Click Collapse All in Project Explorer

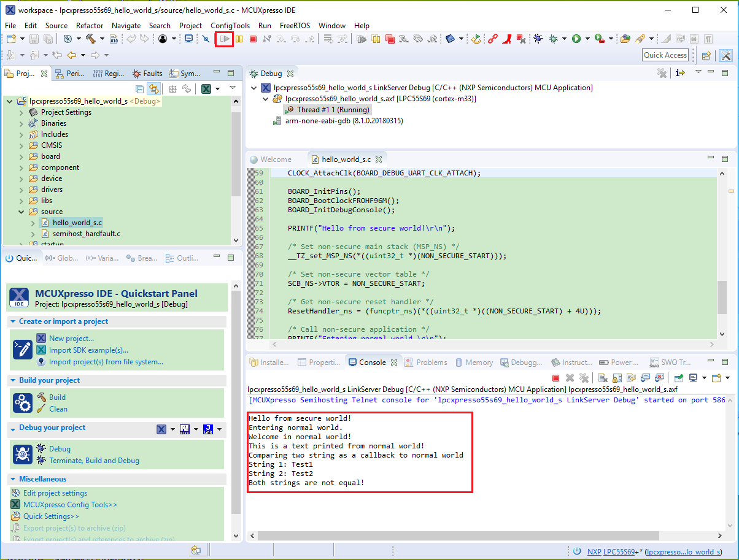[140, 89]
